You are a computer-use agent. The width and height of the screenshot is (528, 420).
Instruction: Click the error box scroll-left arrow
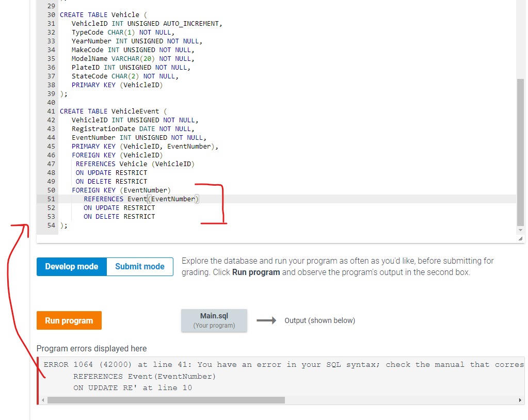coord(43,400)
